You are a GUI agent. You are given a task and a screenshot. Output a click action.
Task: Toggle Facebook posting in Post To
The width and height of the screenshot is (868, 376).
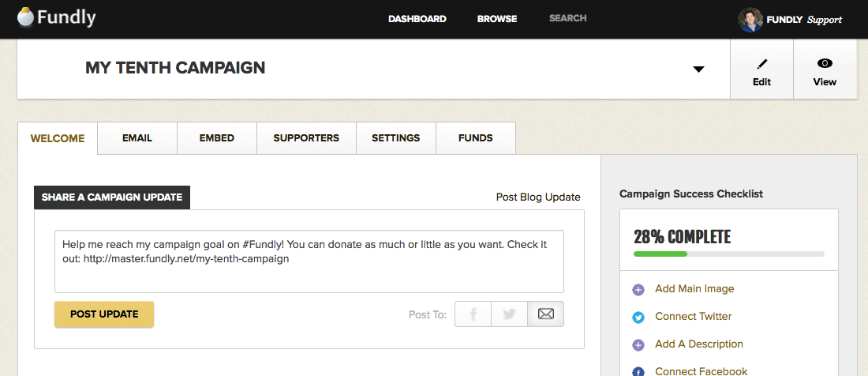coord(473,314)
